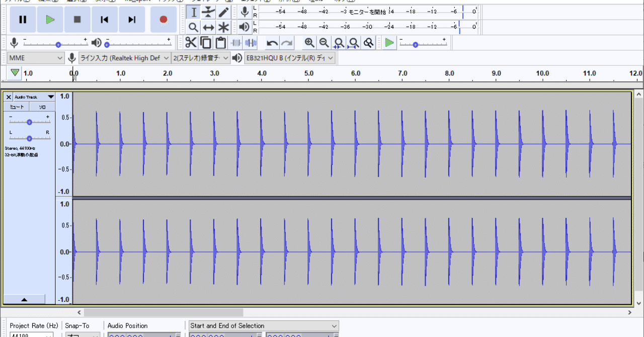Select the Draw (pencil) tool
The width and height of the screenshot is (644, 337).
(x=223, y=12)
